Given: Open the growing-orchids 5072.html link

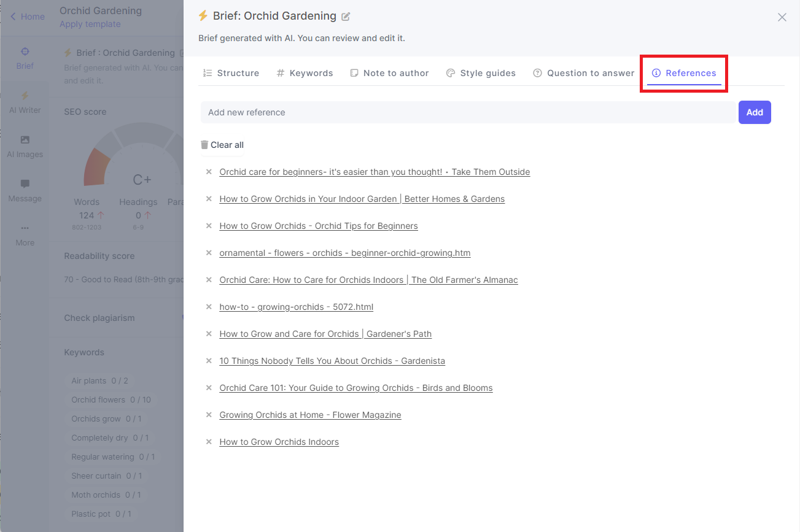Looking at the screenshot, I should point(297,307).
